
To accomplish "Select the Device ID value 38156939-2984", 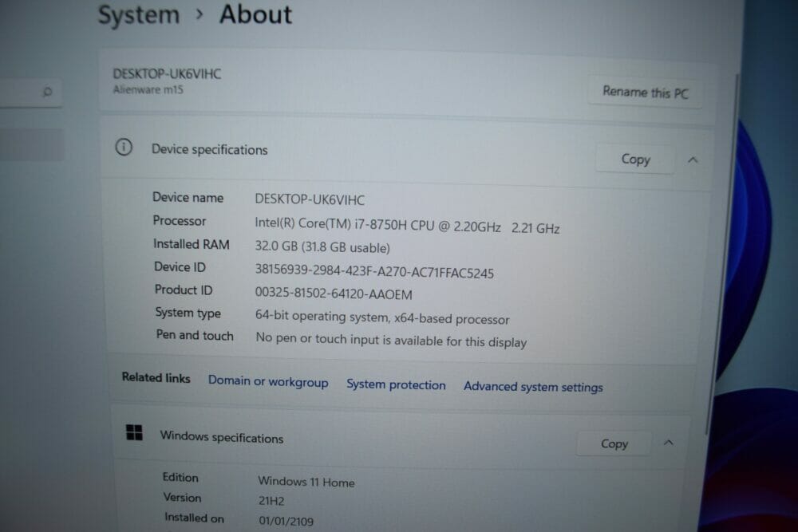I will 374,271.
